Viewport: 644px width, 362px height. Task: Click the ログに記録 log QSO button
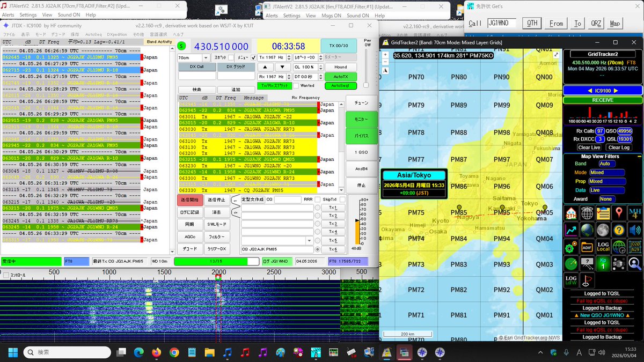pos(190,212)
